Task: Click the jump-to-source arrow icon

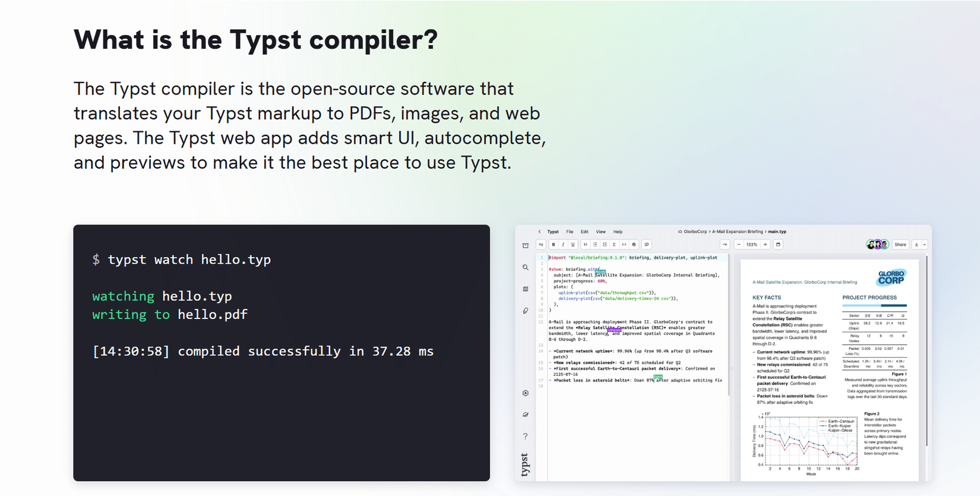Action: point(725,245)
